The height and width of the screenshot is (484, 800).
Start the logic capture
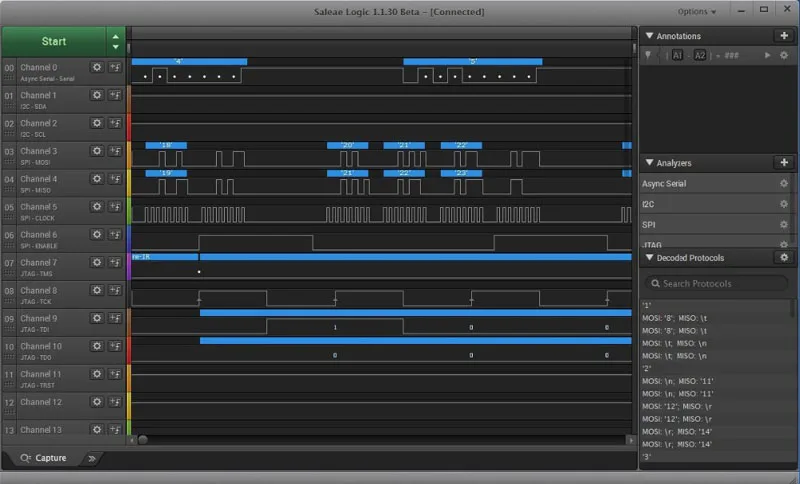54,41
